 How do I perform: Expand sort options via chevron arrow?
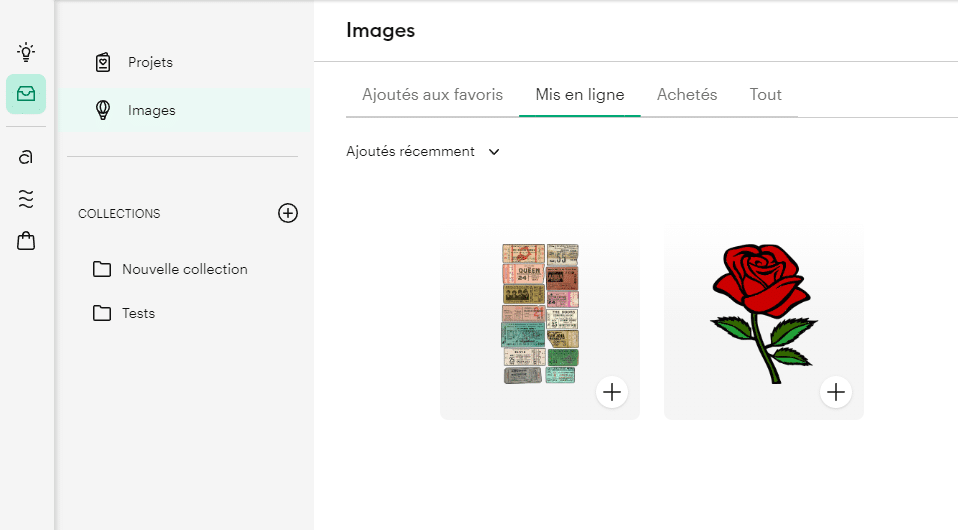tap(494, 152)
